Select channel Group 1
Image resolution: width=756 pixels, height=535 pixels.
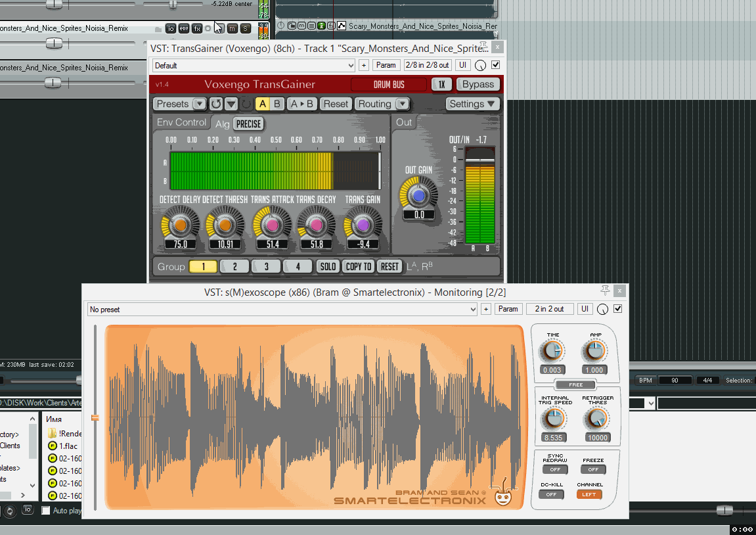click(203, 266)
